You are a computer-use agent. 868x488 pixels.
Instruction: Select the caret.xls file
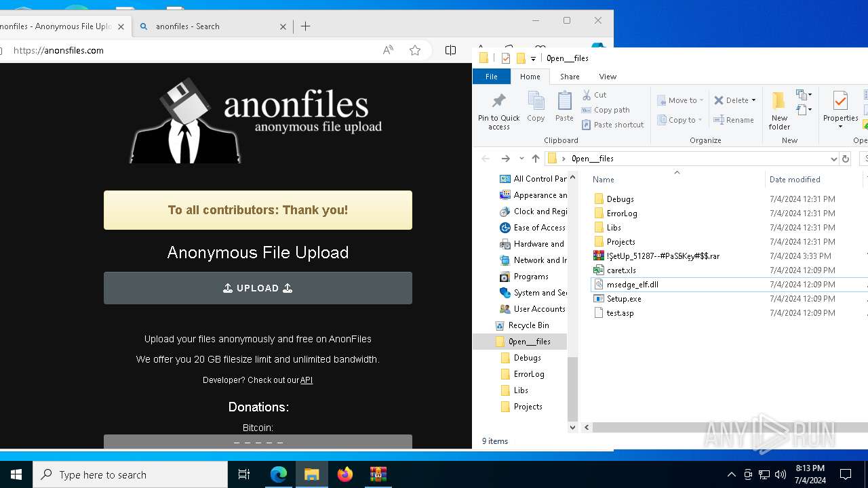click(x=620, y=270)
